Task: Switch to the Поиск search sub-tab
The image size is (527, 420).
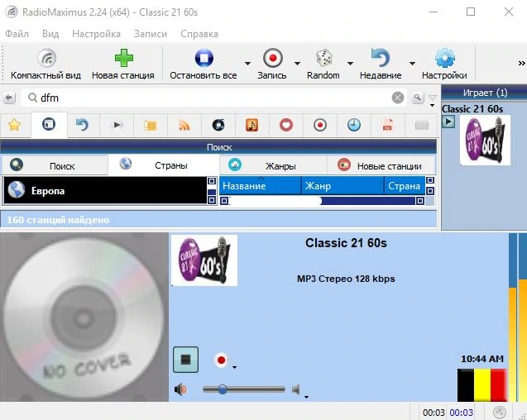Action: (x=55, y=166)
